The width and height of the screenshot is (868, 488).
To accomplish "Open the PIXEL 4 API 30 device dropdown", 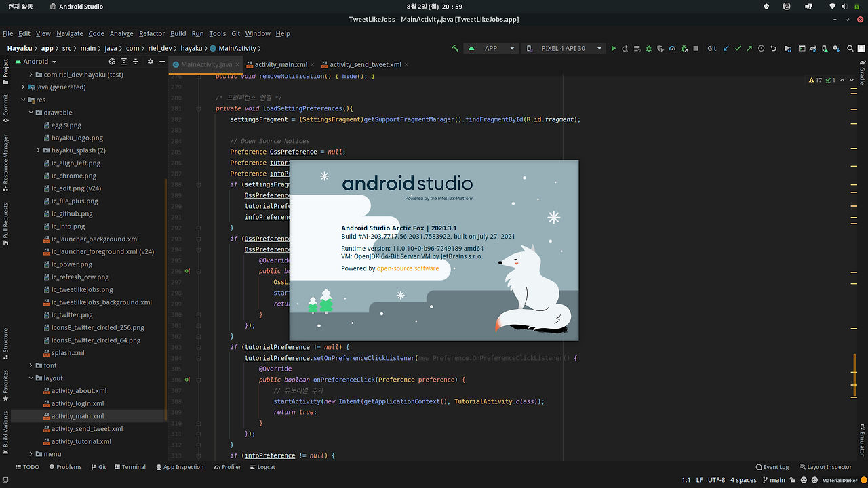I will pos(563,48).
